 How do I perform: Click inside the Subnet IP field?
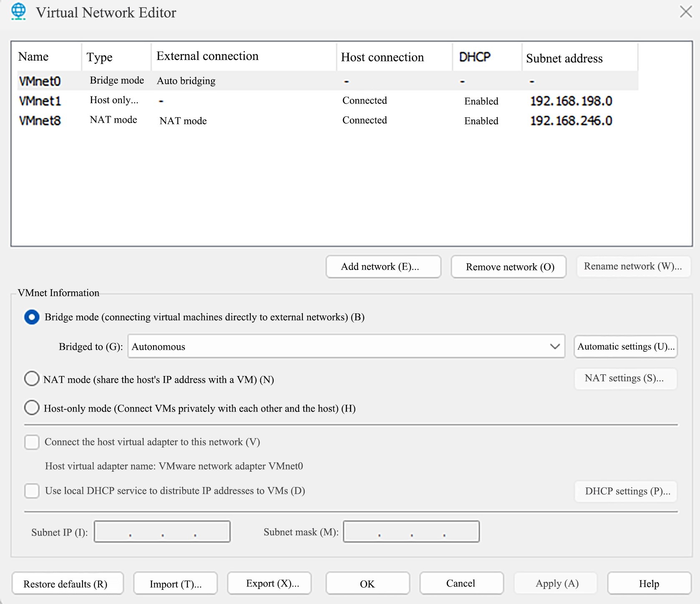point(162,532)
